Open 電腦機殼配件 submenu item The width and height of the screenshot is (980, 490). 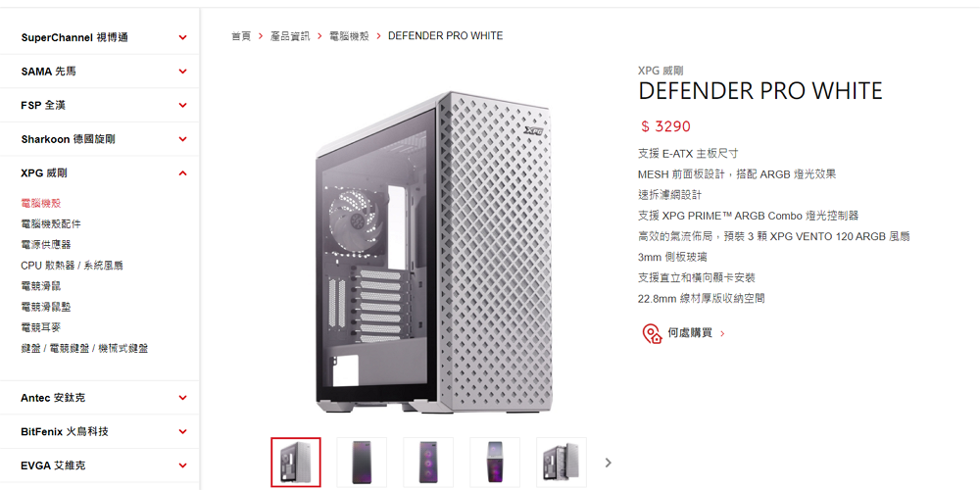click(x=51, y=223)
